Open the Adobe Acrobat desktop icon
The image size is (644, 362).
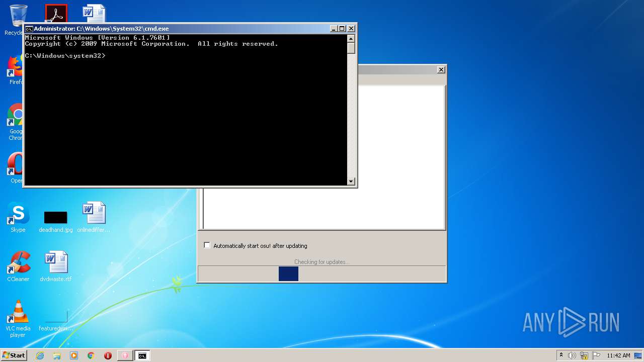[x=56, y=14]
